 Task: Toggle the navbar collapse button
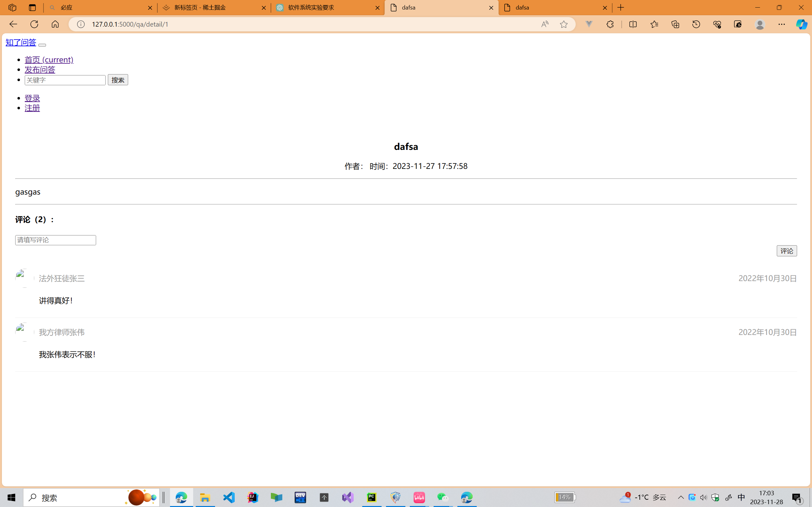[42, 45]
